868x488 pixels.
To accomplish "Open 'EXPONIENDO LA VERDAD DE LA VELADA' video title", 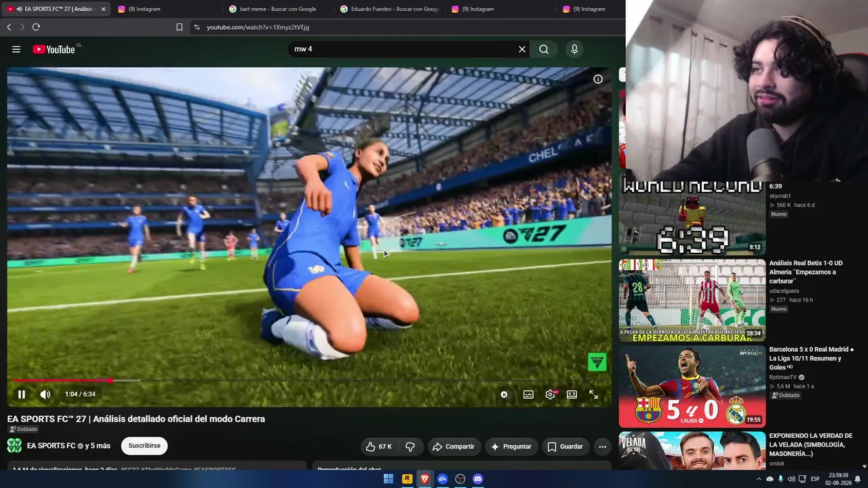I will click(811, 445).
